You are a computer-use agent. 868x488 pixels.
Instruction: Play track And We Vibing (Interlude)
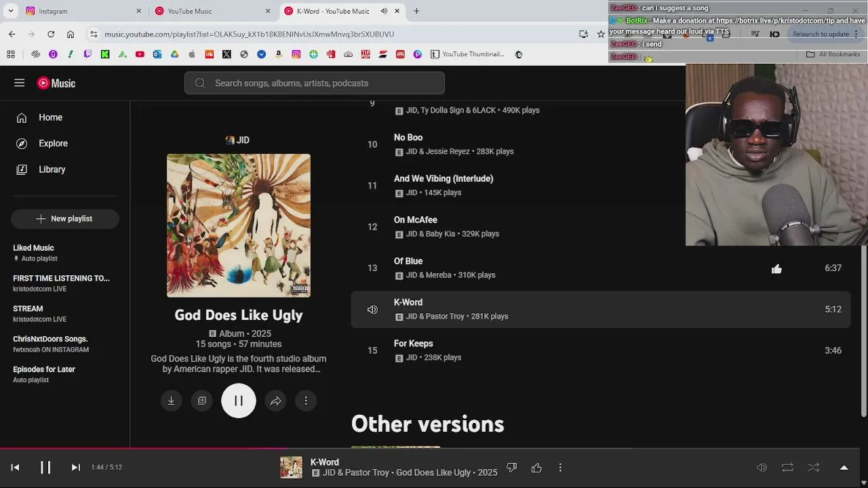pyautogui.click(x=443, y=179)
